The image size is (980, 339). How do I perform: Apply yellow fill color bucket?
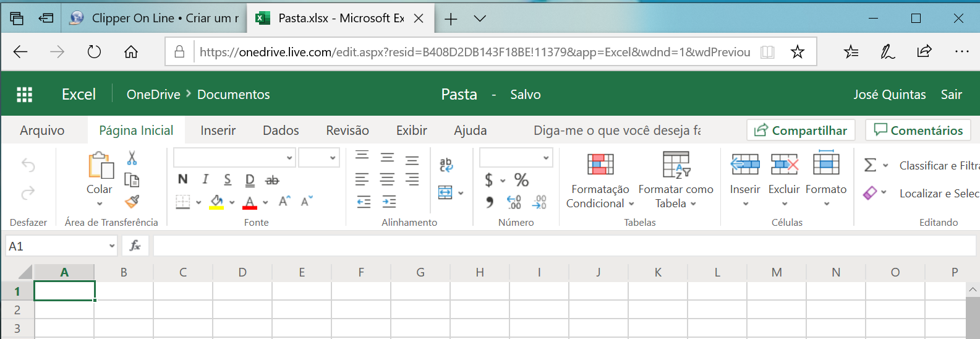coord(216,202)
